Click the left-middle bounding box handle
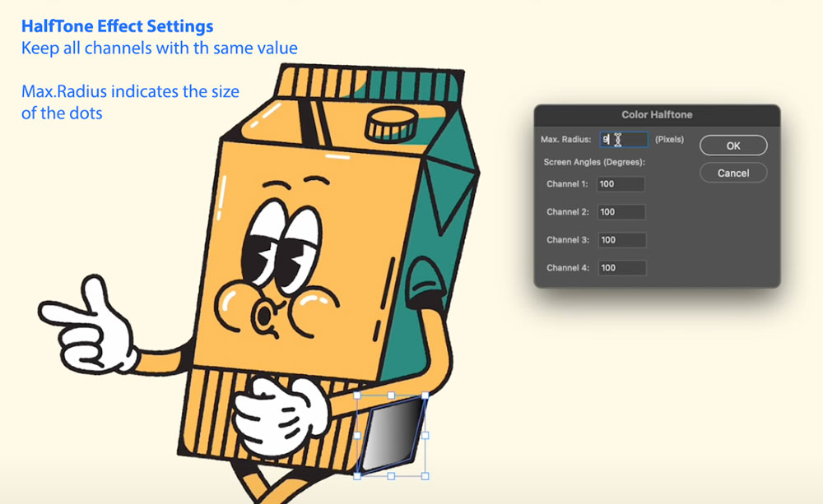Image resolution: width=823 pixels, height=504 pixels. [357, 436]
